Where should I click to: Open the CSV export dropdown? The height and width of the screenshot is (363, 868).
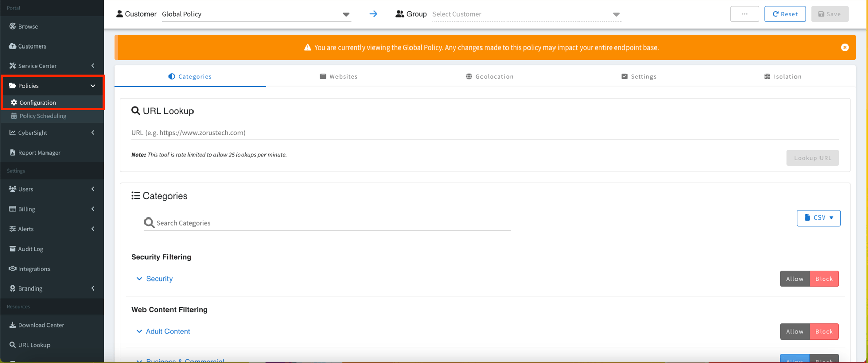coord(818,218)
